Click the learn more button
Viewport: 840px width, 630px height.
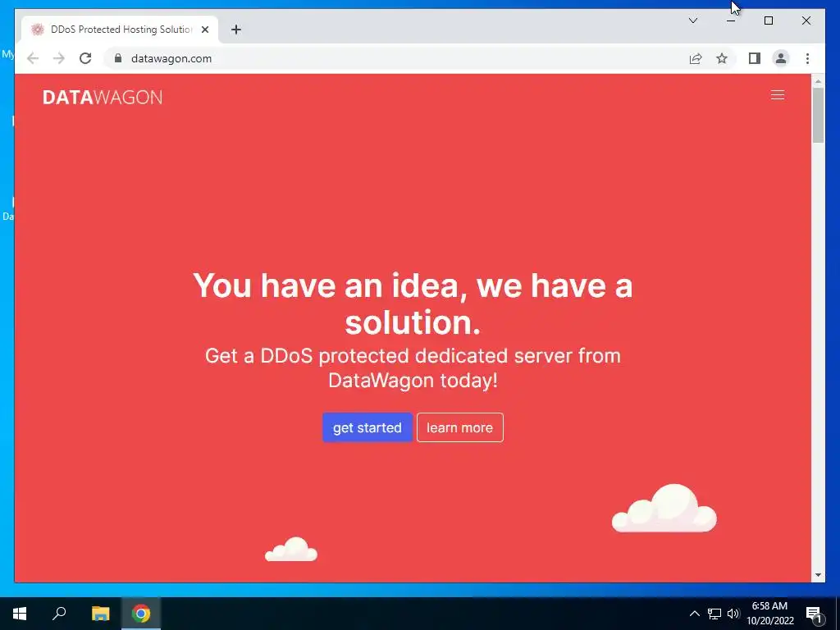point(459,427)
